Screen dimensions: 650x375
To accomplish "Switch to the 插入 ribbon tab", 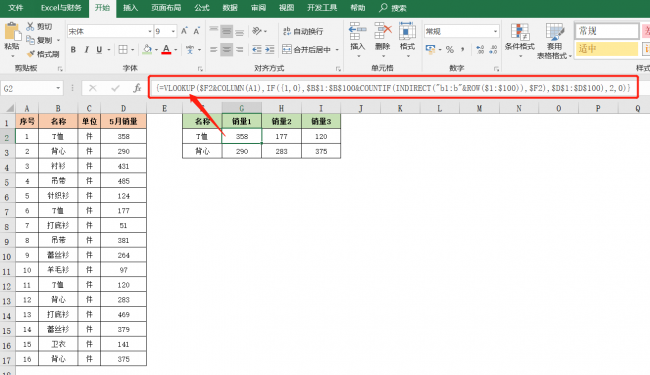I will [x=130, y=8].
